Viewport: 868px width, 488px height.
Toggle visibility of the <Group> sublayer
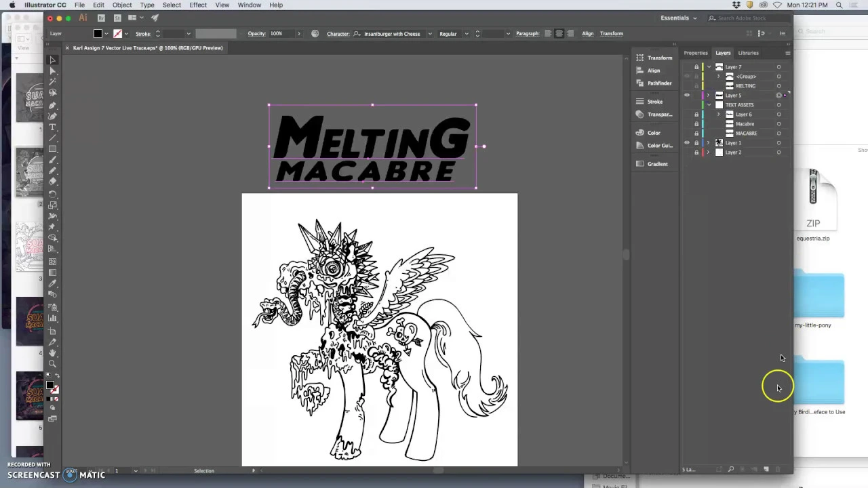pyautogui.click(x=687, y=77)
